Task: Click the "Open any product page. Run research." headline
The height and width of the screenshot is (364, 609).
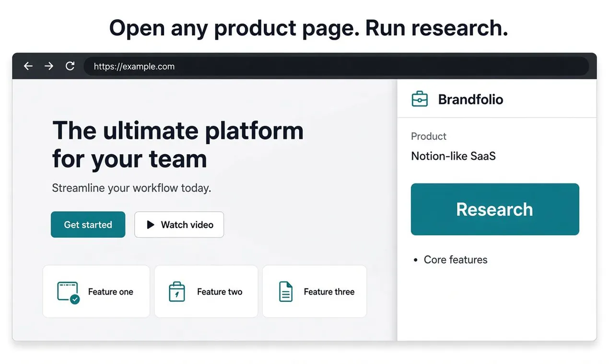Action: click(308, 28)
